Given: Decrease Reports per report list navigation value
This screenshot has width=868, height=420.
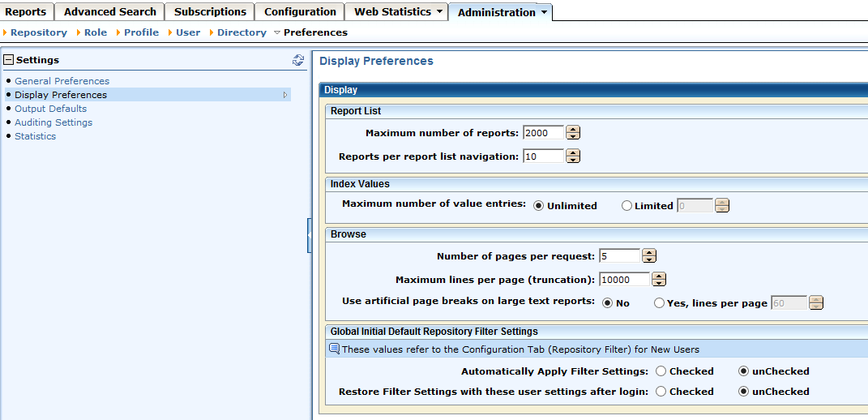Looking at the screenshot, I should pyautogui.click(x=573, y=160).
